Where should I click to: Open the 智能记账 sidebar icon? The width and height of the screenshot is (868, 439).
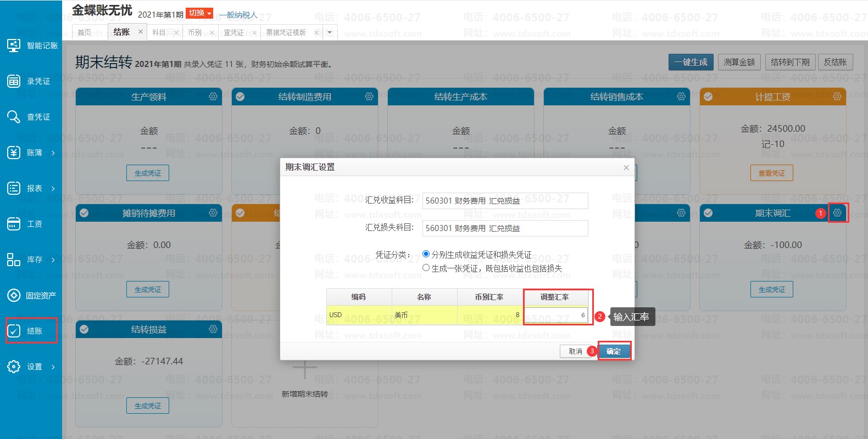14,45
